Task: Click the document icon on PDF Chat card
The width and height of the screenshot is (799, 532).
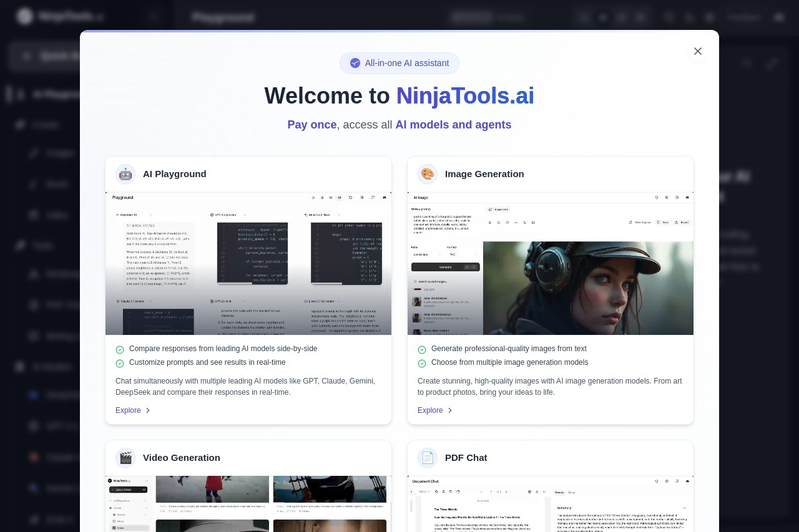Action: [x=428, y=458]
